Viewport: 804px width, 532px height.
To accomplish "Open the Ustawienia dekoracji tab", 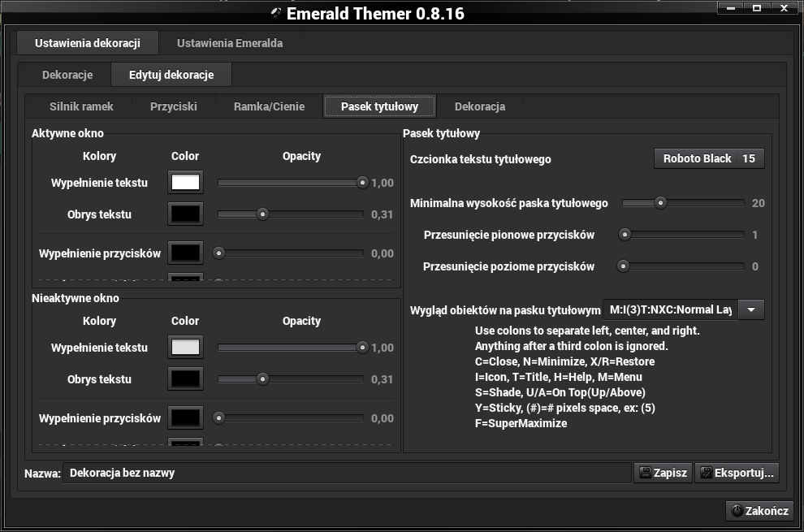I will point(88,43).
